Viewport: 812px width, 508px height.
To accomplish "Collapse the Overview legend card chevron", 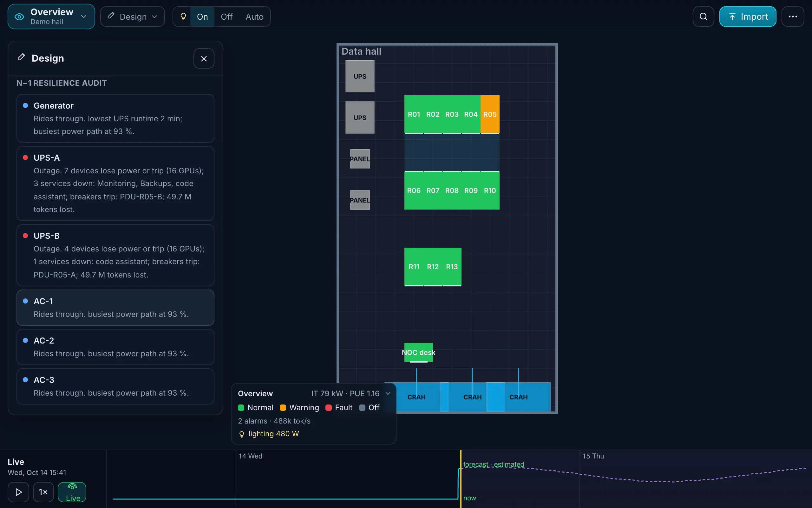I will point(388,393).
